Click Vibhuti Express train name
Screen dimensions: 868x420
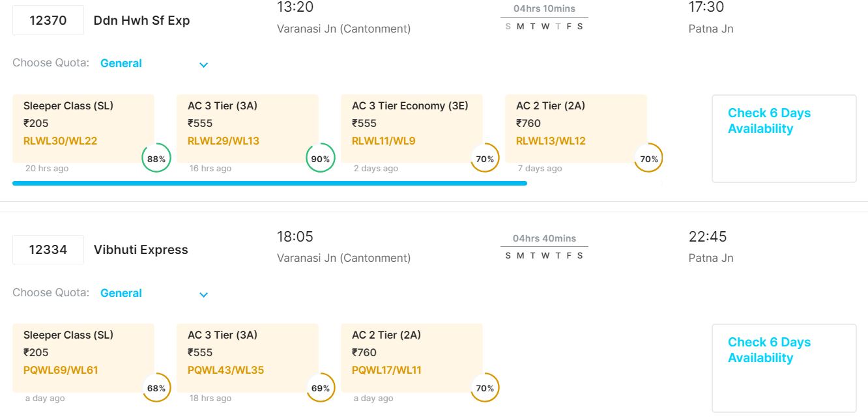coord(141,249)
